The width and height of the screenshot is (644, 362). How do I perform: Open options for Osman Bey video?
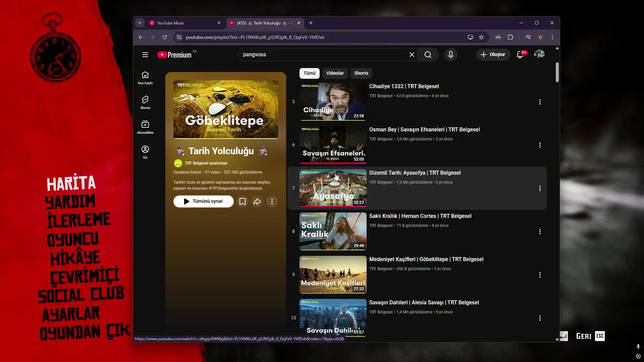click(540, 145)
